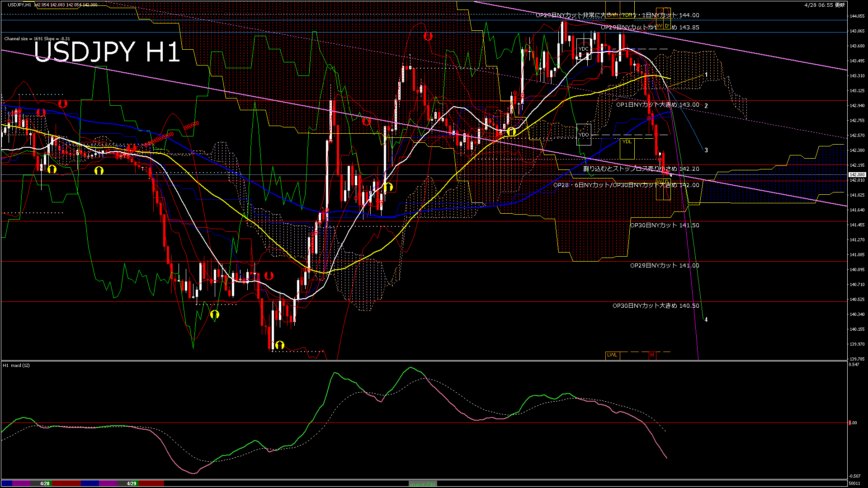
Task: Click the 4/28 date session label
Action: click(44, 483)
